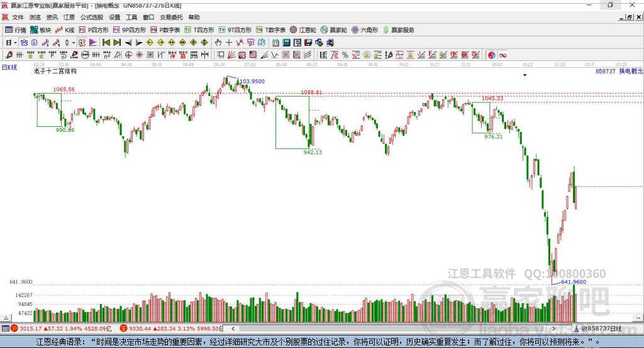This screenshot has height=348, width=644.
Task: Restore the inner chart window
Action: (630, 17)
